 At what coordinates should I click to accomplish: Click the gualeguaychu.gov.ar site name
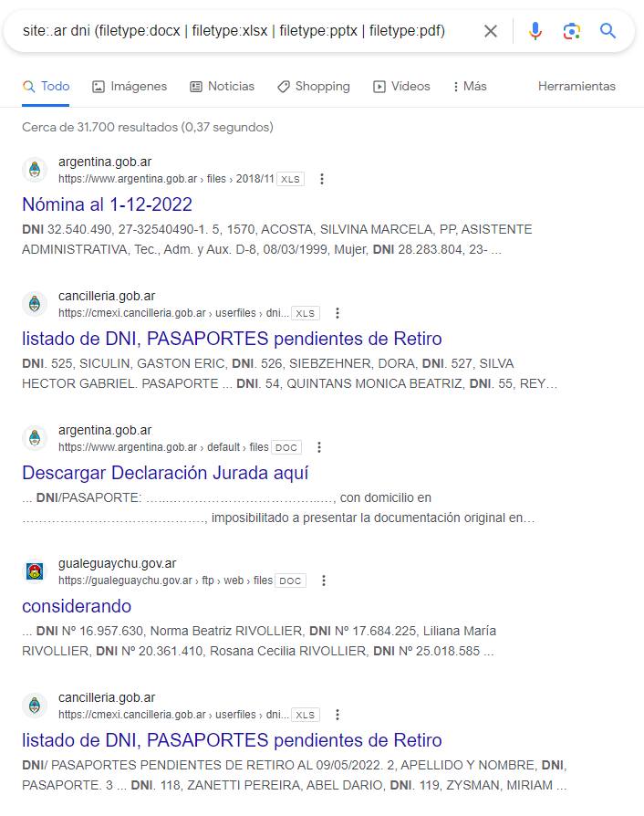point(117,563)
